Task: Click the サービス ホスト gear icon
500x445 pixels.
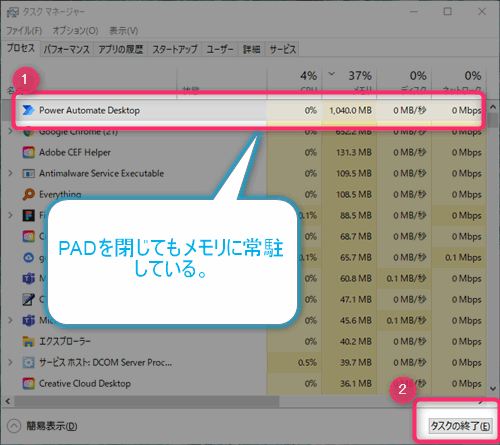Action: click(x=28, y=362)
